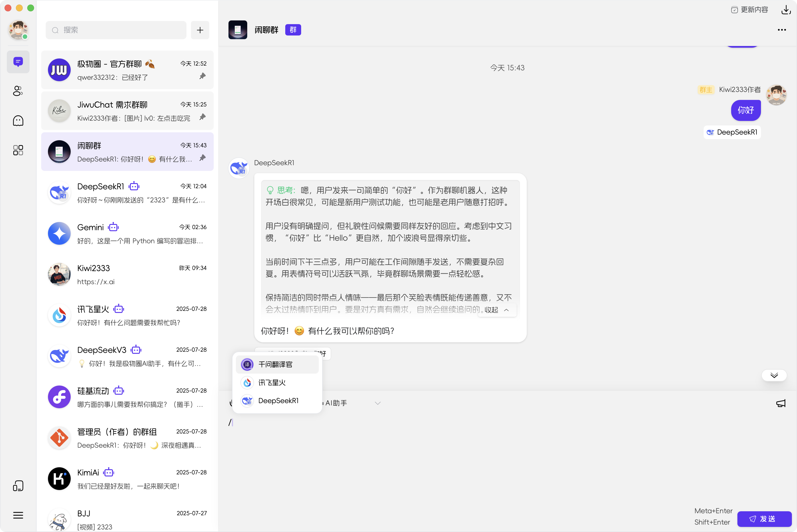Click the 更新内容 link at top

750,10
